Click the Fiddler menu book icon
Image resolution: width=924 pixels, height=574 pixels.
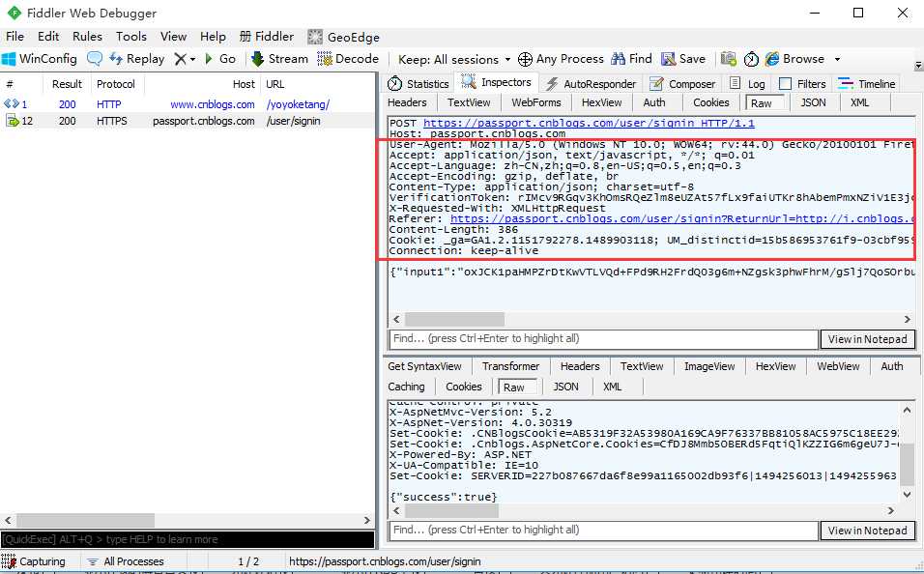(x=245, y=37)
